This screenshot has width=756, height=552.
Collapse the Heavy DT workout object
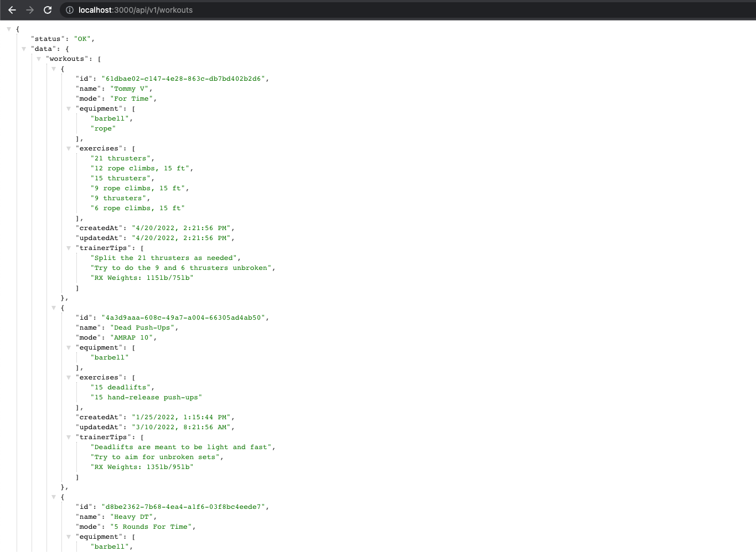[54, 497]
